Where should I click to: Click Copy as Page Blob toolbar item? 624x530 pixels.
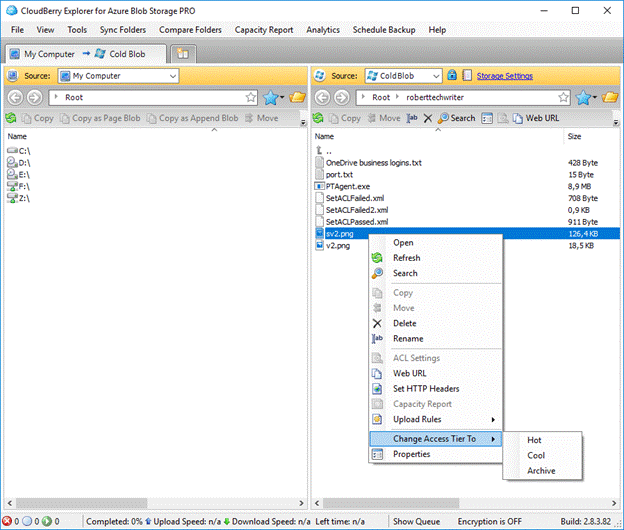click(100, 118)
